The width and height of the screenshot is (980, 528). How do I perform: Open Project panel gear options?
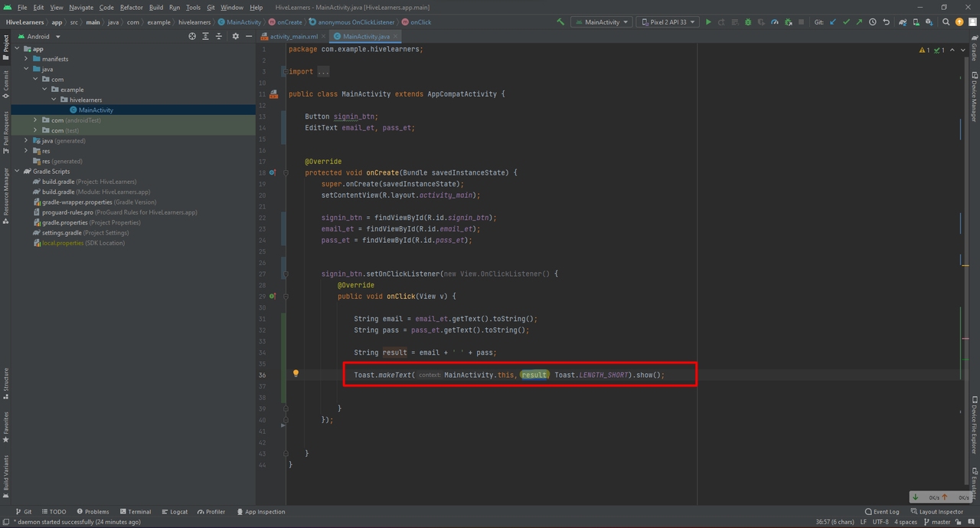click(235, 36)
